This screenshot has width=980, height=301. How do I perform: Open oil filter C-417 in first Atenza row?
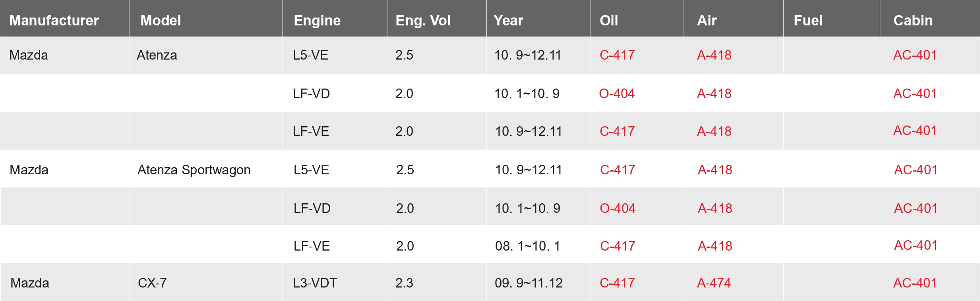click(617, 55)
